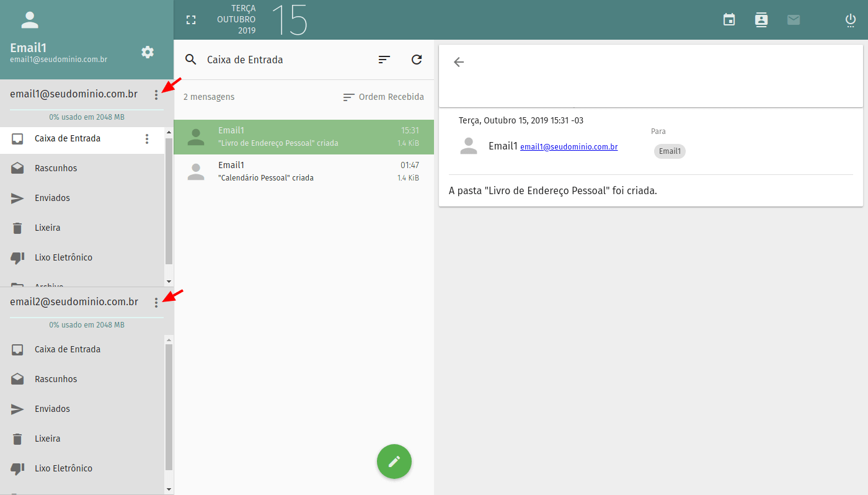
Task: Open the Ordem Recebida sort dropdown
Action: tap(384, 97)
